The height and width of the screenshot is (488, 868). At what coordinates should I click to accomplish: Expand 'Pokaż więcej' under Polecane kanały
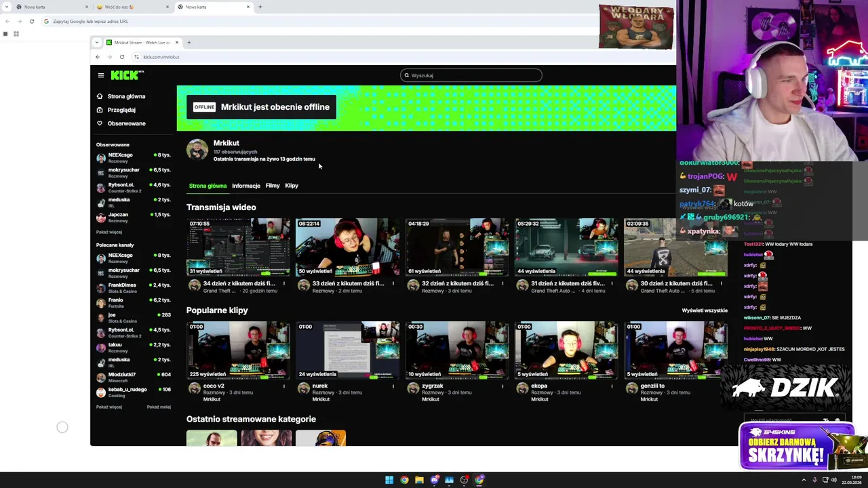pos(109,407)
